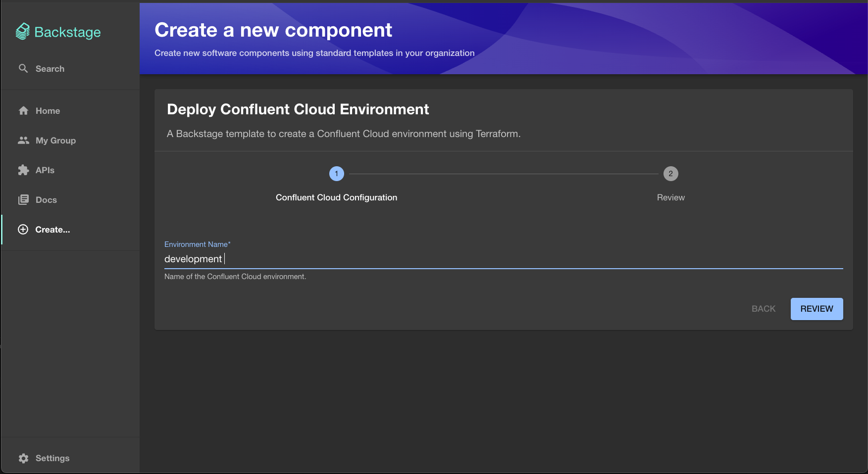Click the Docs library icon
The width and height of the screenshot is (868, 474).
23,200
